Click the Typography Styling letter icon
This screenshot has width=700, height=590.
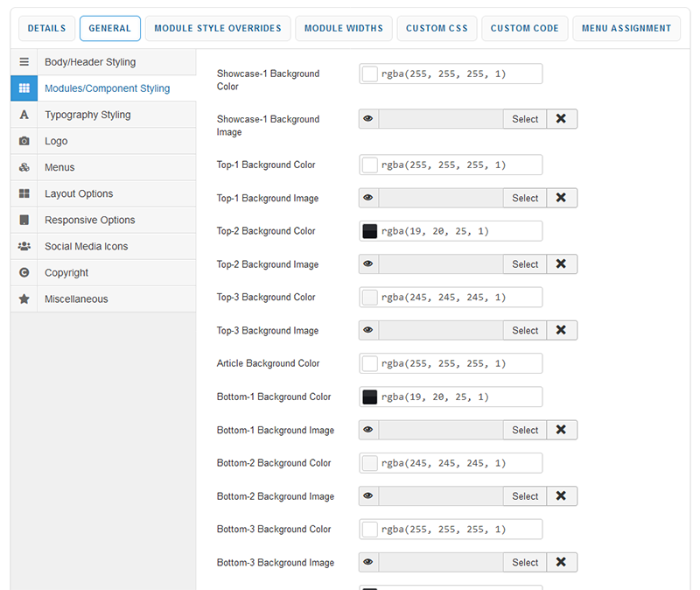(24, 115)
